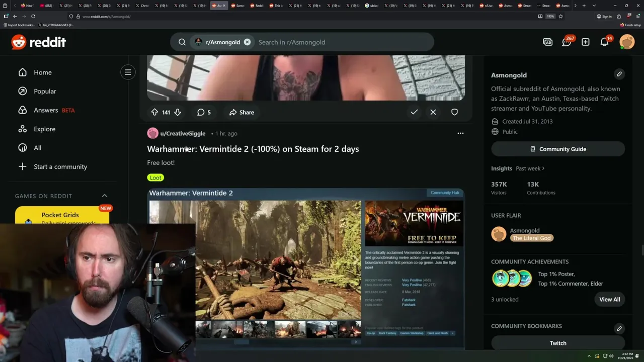Open the user avatar menu
Viewport: 644px width, 362px height.
pyautogui.click(x=627, y=42)
